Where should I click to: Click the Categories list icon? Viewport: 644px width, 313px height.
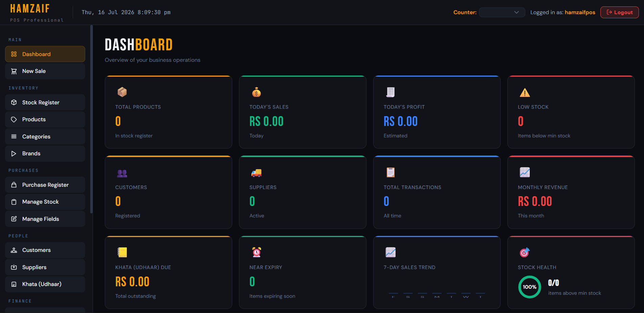pos(14,136)
